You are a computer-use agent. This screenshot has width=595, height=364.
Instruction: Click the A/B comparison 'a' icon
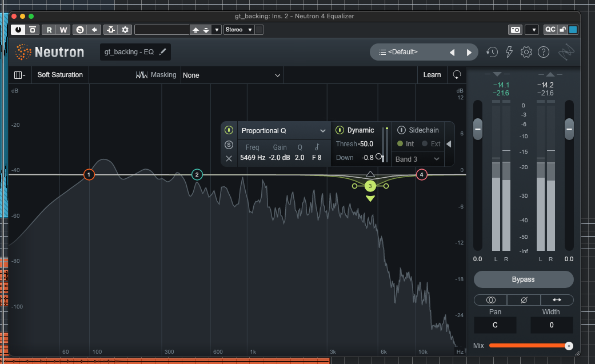[79, 30]
